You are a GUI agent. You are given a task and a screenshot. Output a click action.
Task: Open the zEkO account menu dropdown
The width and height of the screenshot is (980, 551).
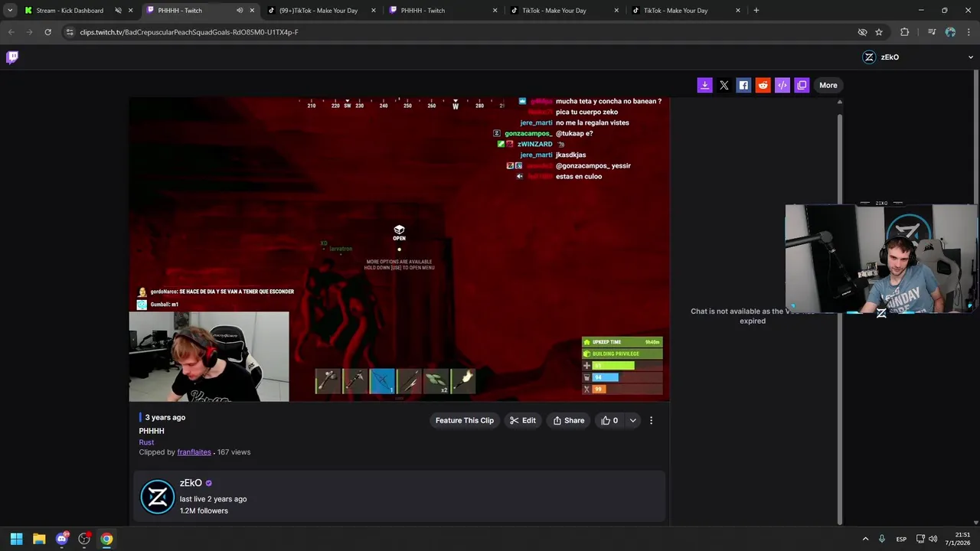click(971, 57)
